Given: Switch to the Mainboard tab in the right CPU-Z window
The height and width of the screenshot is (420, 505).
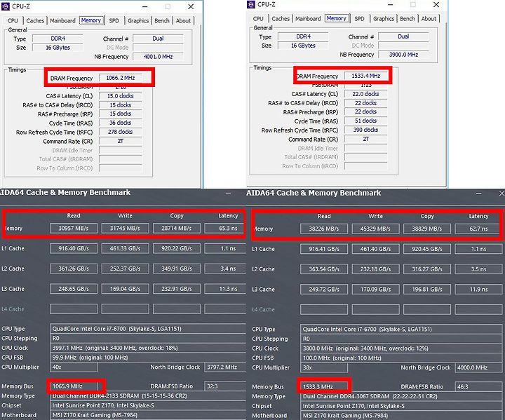Looking at the screenshot, I should click(308, 19).
